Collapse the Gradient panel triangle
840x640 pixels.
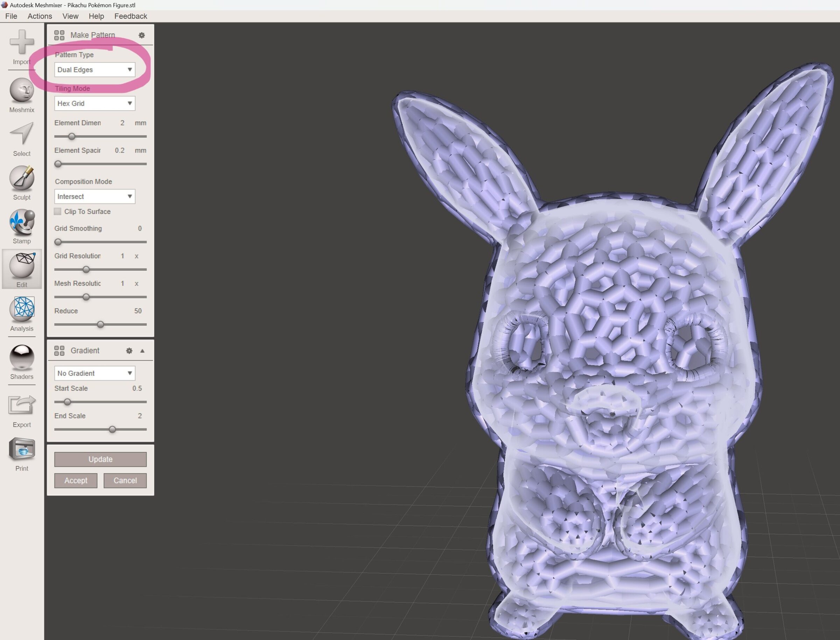(x=142, y=351)
